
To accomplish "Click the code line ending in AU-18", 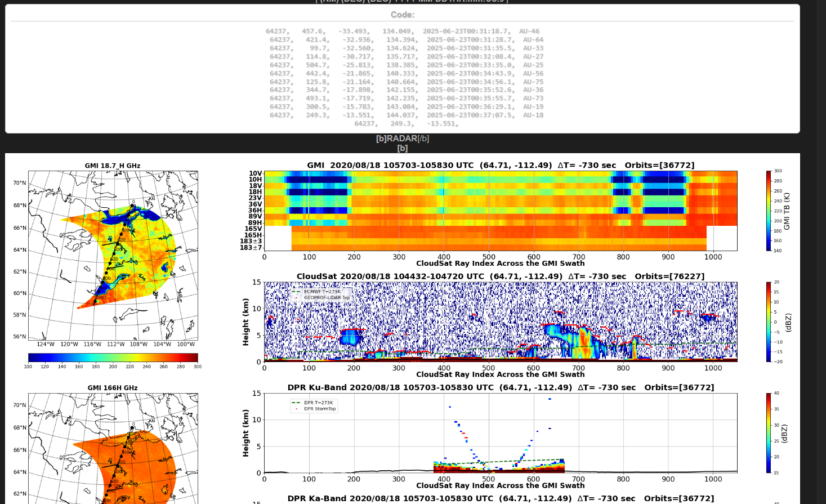I will click(406, 115).
